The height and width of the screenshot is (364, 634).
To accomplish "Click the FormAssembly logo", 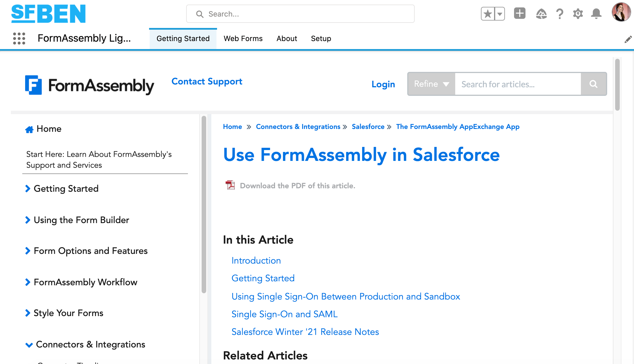I will coord(89,85).
